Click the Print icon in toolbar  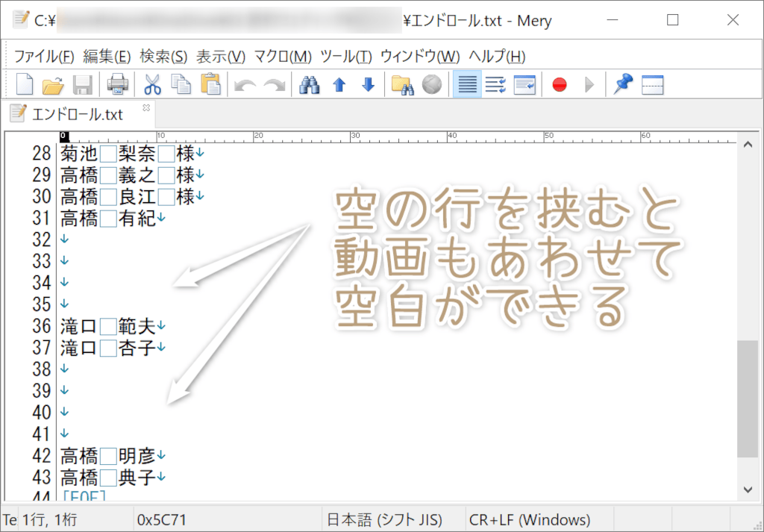(x=118, y=84)
